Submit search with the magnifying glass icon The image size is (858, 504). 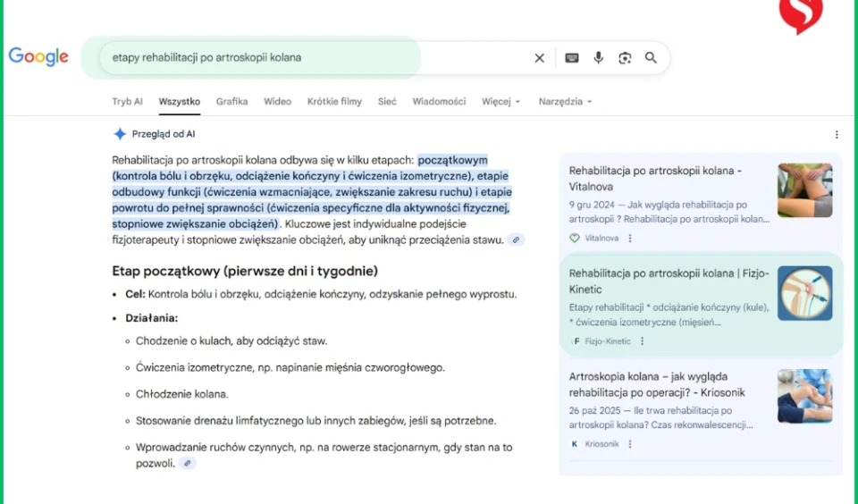[651, 57]
